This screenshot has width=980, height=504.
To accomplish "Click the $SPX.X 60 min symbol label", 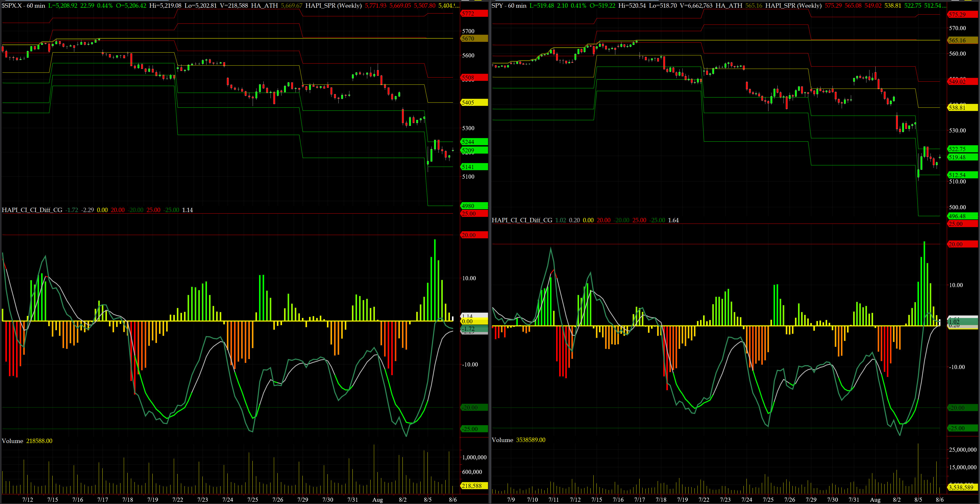I will point(23,5).
